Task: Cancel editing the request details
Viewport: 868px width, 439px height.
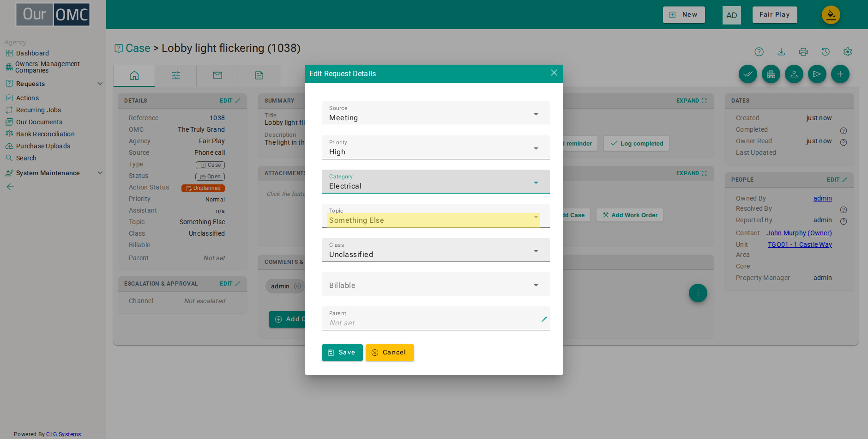Action: coord(390,353)
